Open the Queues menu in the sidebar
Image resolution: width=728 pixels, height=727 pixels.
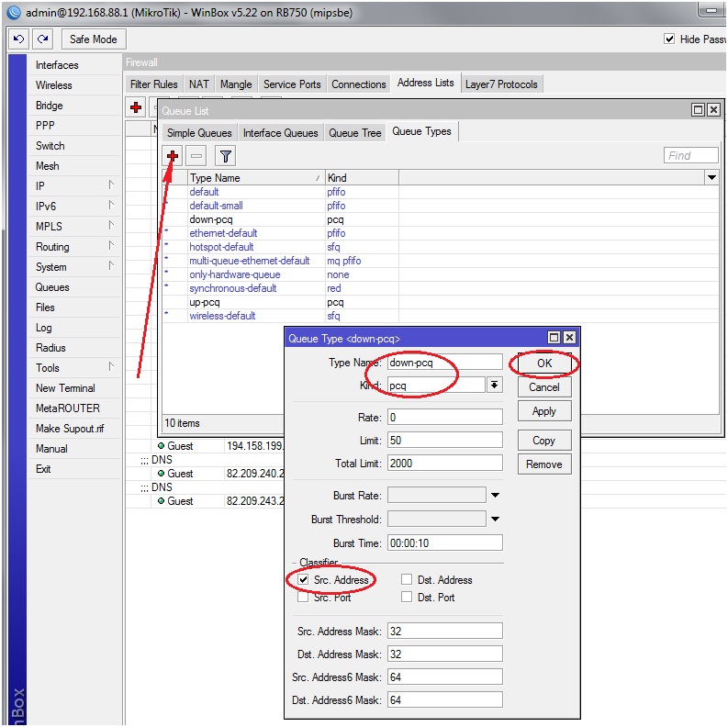pyautogui.click(x=52, y=287)
